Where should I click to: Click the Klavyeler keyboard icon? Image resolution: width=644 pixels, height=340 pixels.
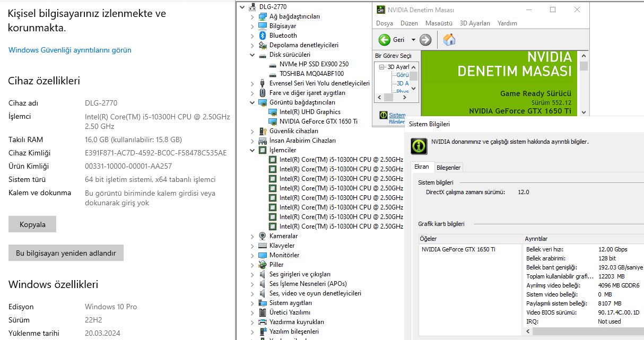pyautogui.click(x=262, y=246)
